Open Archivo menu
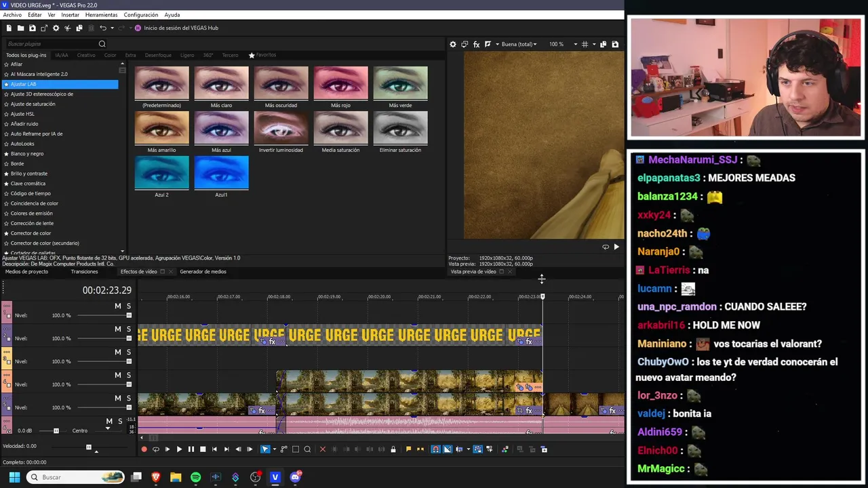 tap(12, 15)
